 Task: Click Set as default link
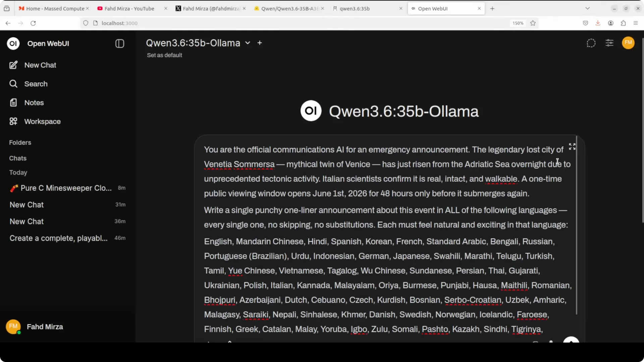point(164,55)
